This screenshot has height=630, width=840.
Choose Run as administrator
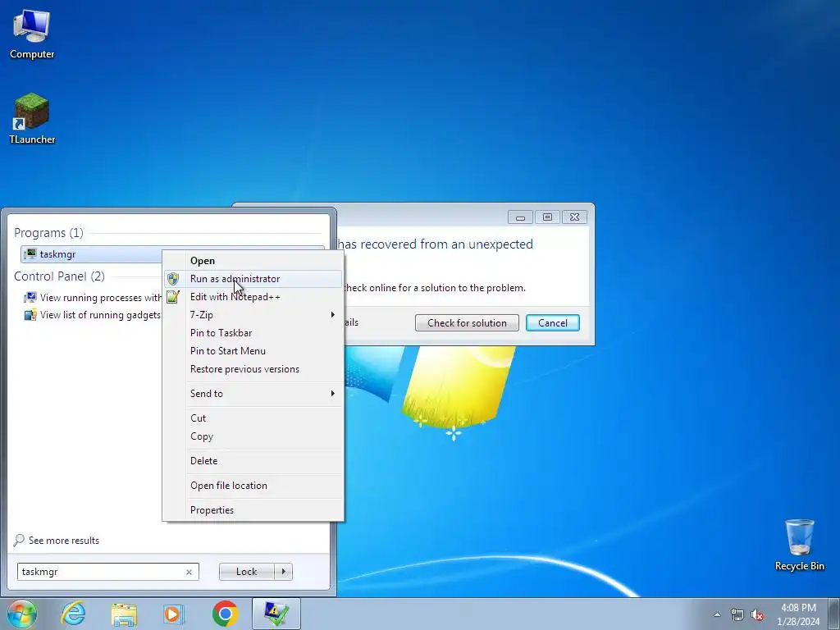coord(253,279)
